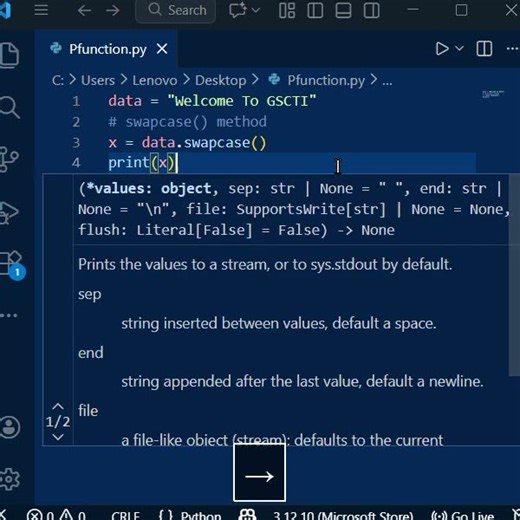520x520 pixels.
Task: Open editor More Actions ellipsis
Action: click(513, 49)
